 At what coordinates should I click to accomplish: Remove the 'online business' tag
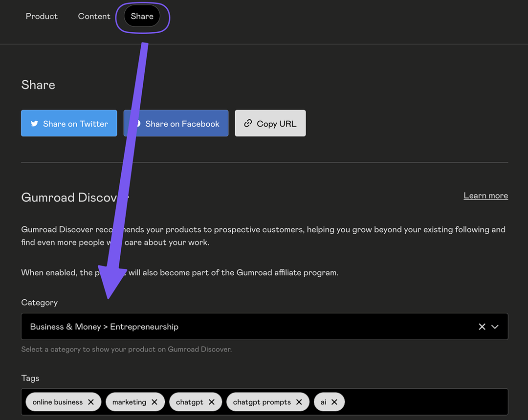(91, 402)
